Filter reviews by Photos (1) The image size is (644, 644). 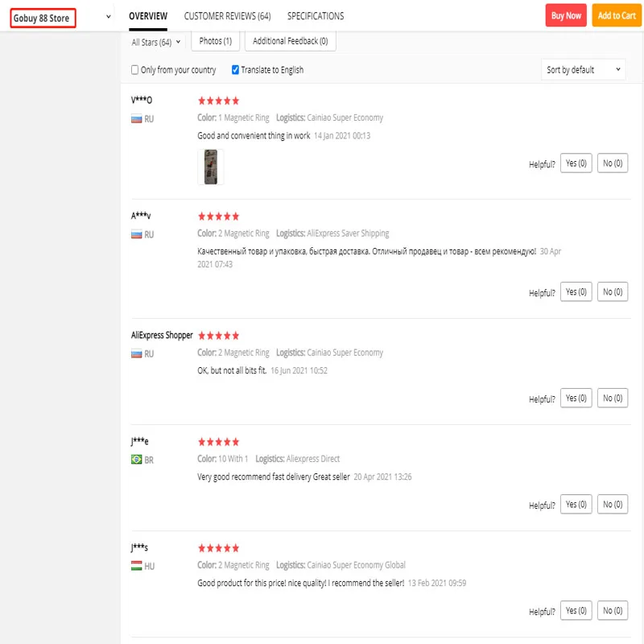coord(216,41)
